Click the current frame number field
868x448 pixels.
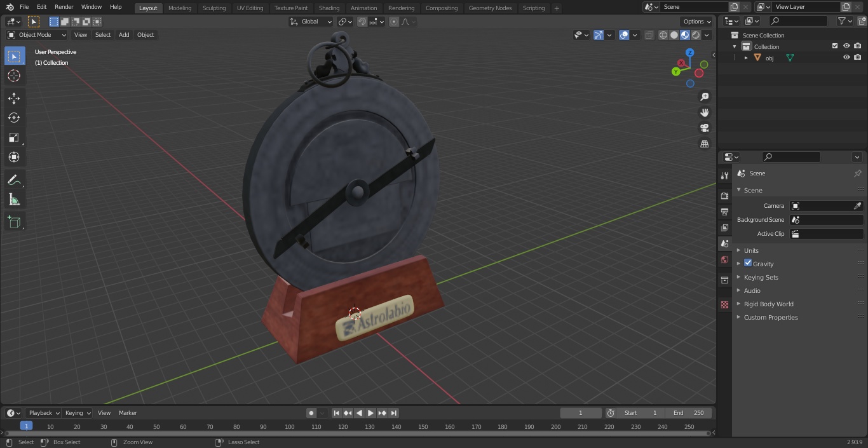[x=581, y=413]
